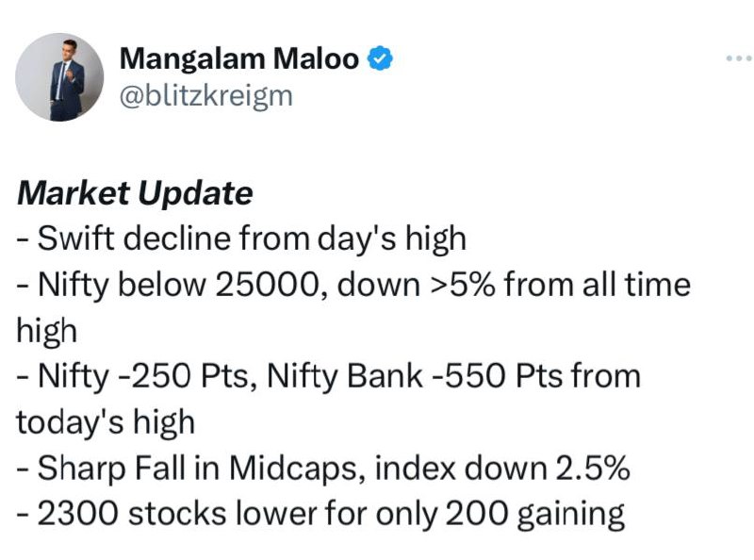Screen dimensions: 754x560
Task: Visit the @blitzkreigm handle link
Action: click(205, 96)
